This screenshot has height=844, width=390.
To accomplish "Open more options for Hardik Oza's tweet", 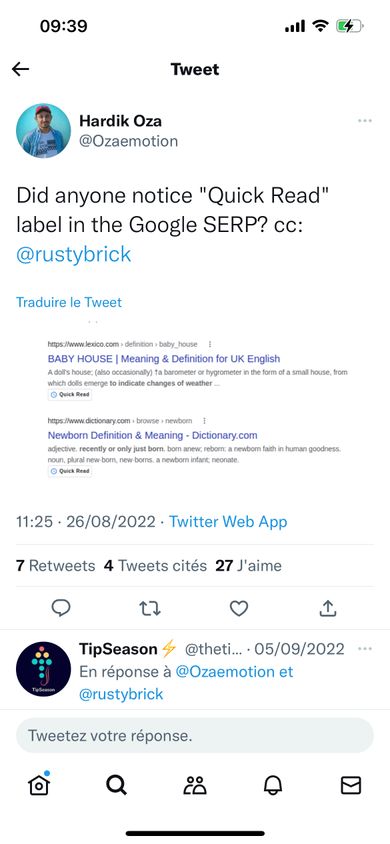I will coord(365,121).
